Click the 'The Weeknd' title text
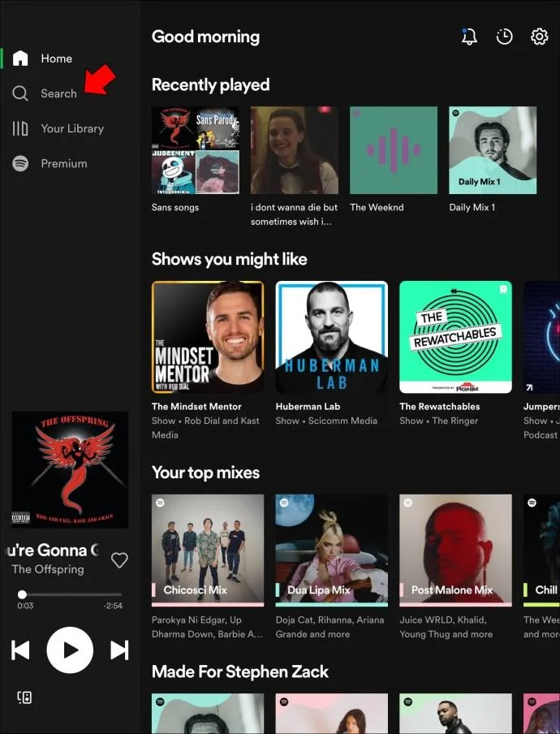Image resolution: width=560 pixels, height=734 pixels. pyautogui.click(x=377, y=207)
